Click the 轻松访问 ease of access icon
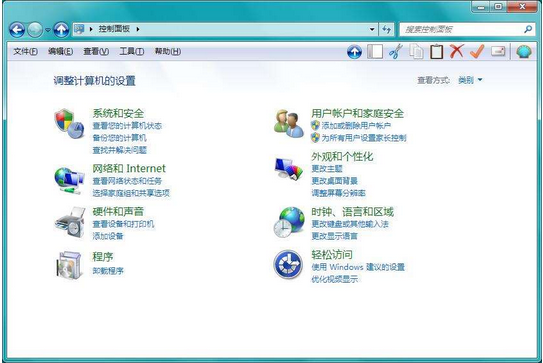 [x=288, y=265]
